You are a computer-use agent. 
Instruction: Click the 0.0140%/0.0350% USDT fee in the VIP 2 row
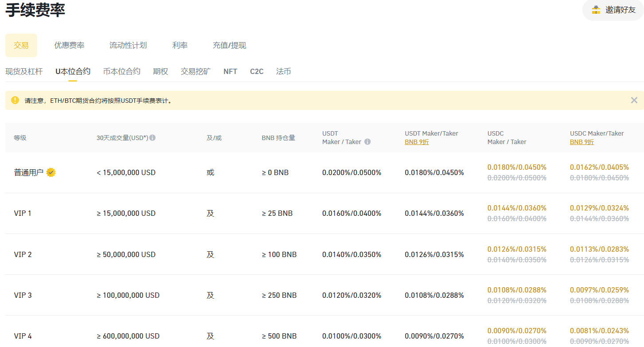pyautogui.click(x=352, y=254)
